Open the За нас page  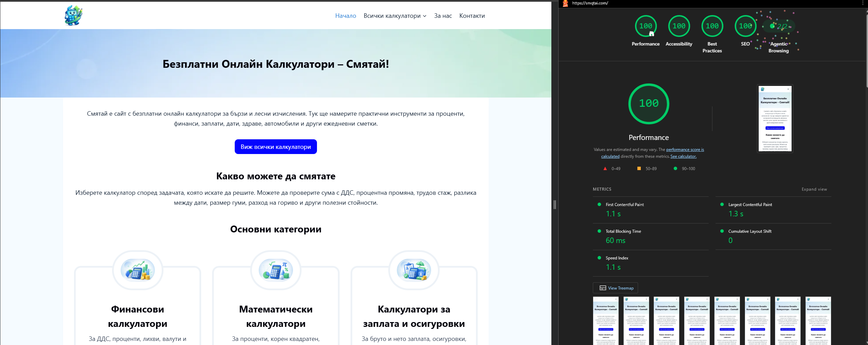(x=443, y=16)
